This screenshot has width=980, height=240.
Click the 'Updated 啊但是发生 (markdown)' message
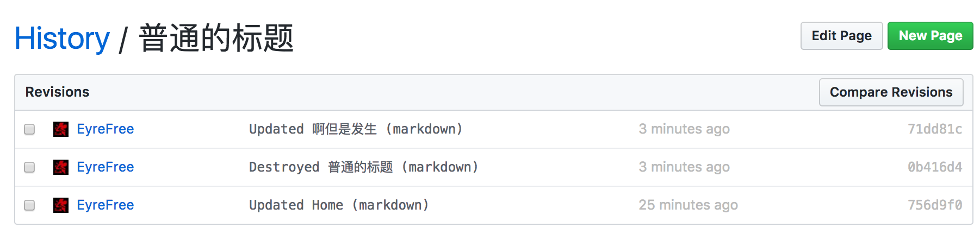coord(356,129)
